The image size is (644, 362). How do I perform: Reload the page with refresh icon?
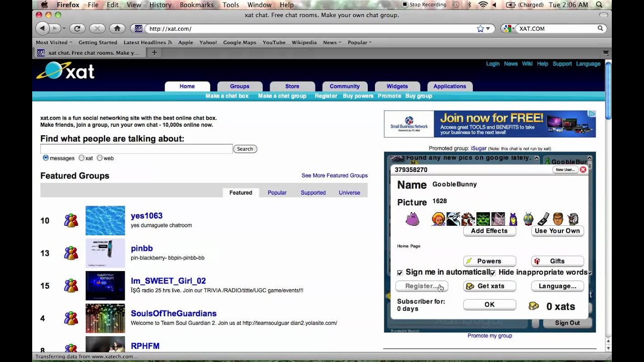77,29
